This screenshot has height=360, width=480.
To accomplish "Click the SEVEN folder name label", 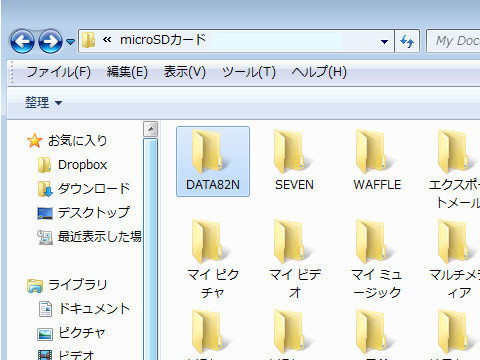I will 295,185.
